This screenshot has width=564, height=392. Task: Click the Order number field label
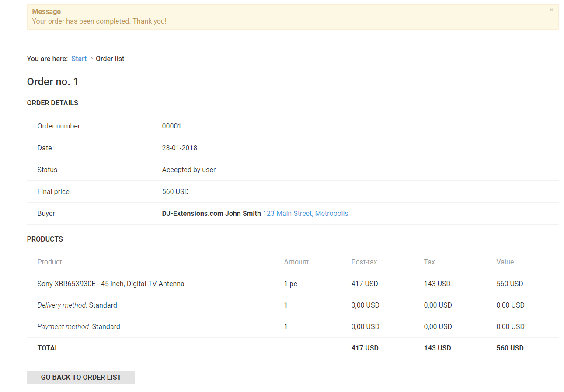(59, 126)
